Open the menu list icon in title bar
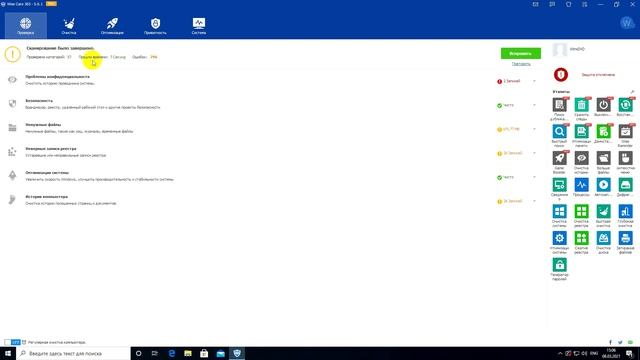Viewport: 640px width, 360px height. 585,4
